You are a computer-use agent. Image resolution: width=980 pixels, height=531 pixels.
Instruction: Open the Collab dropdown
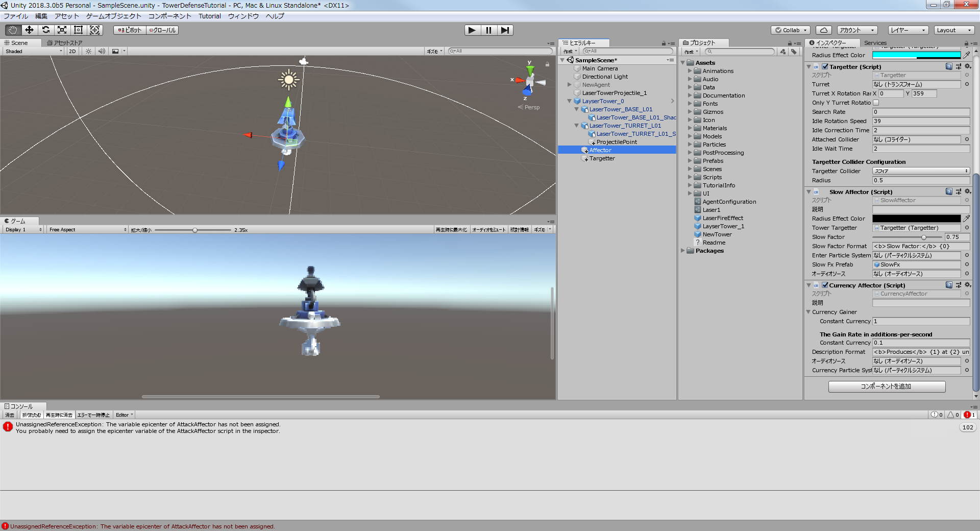point(791,30)
